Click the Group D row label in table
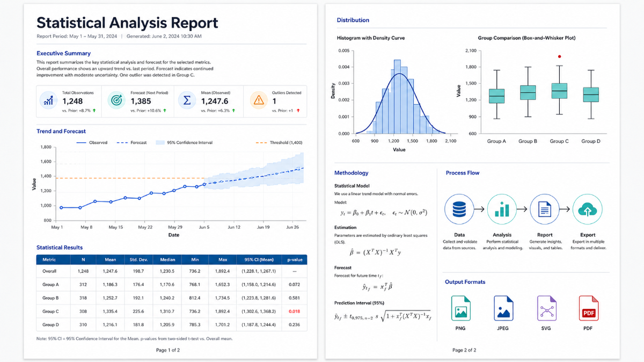Screen dimensions: 644x362 pos(51,325)
